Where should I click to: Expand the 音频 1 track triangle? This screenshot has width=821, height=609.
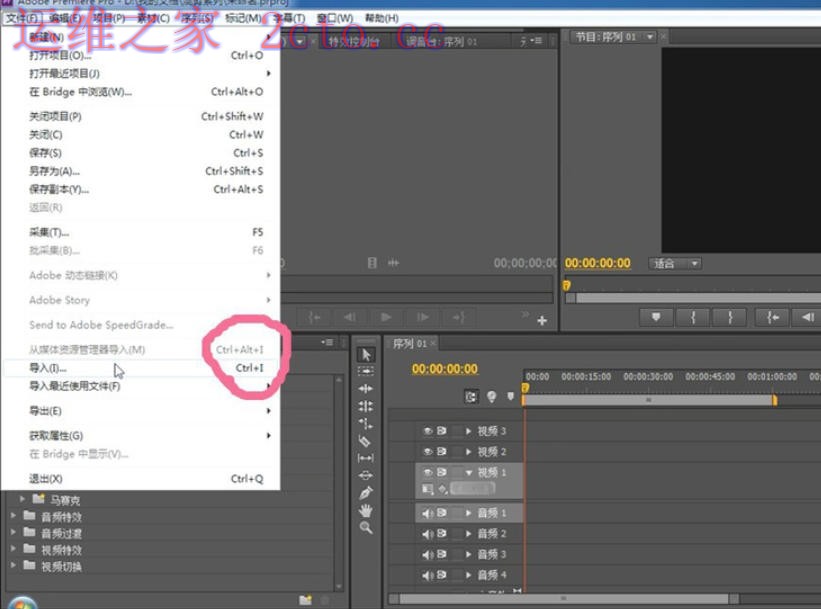click(469, 513)
